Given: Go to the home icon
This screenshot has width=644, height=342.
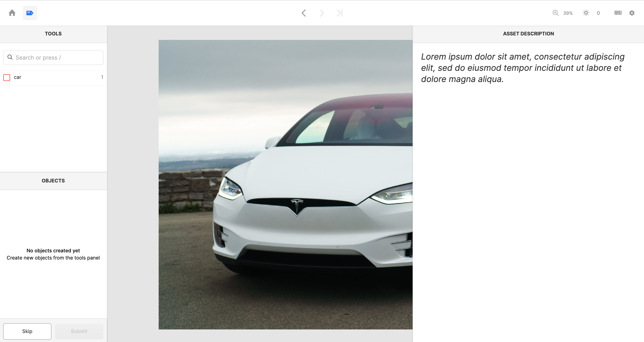Looking at the screenshot, I should pyautogui.click(x=12, y=13).
